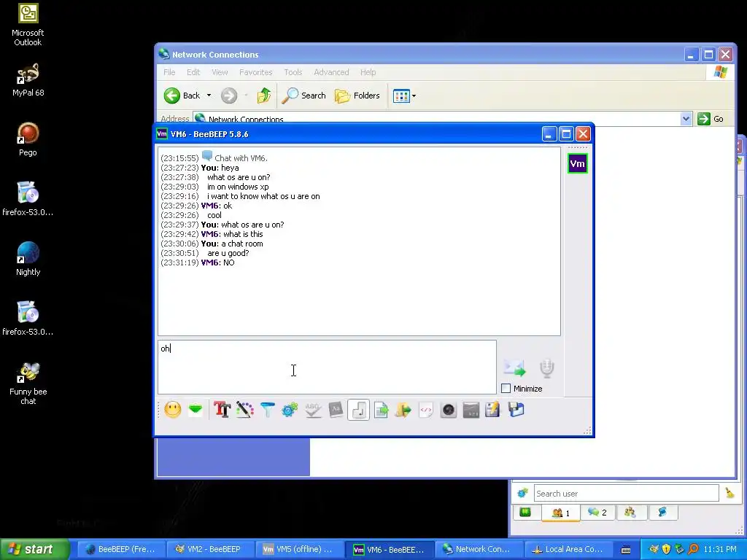This screenshot has height=560, width=747.
Task: Click the Aa dictionary book icon
Action: (x=336, y=410)
